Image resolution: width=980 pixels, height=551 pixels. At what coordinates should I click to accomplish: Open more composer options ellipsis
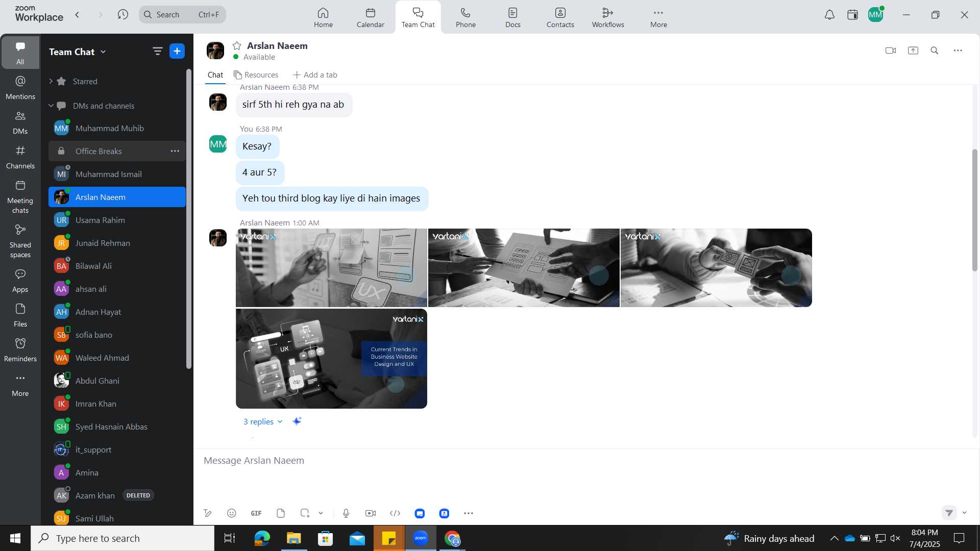tap(469, 513)
